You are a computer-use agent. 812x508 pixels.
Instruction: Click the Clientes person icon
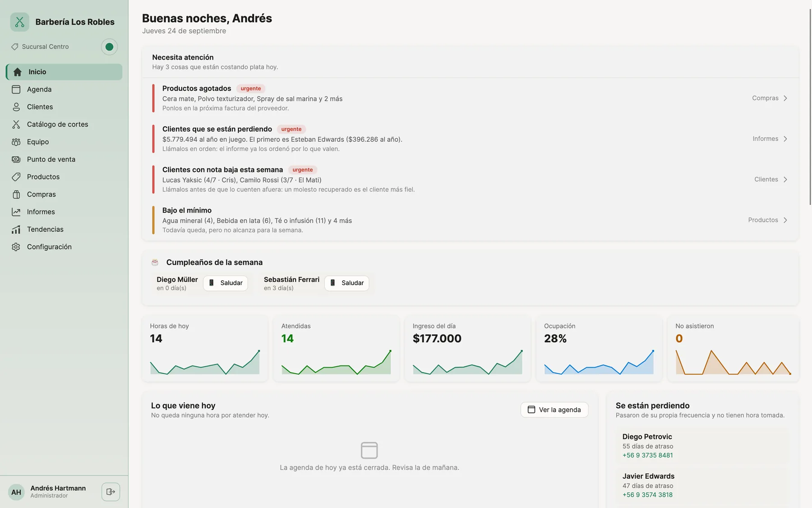(x=16, y=107)
